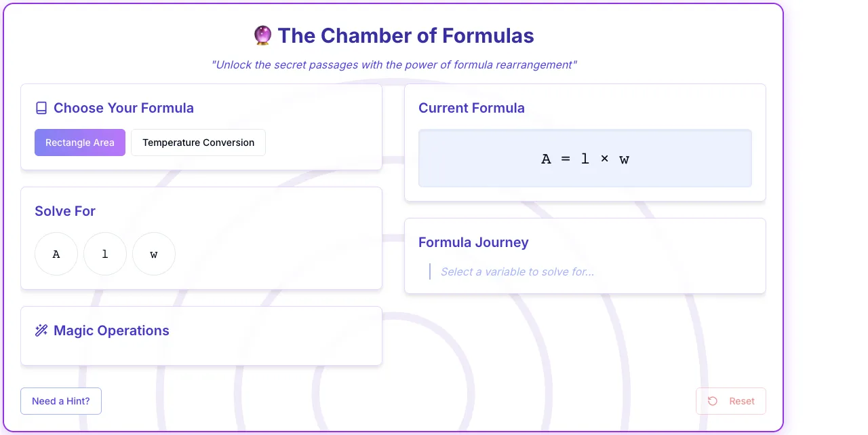The width and height of the screenshot is (868, 435).
Task: Select the Rectangle Area formula
Action: coord(80,143)
